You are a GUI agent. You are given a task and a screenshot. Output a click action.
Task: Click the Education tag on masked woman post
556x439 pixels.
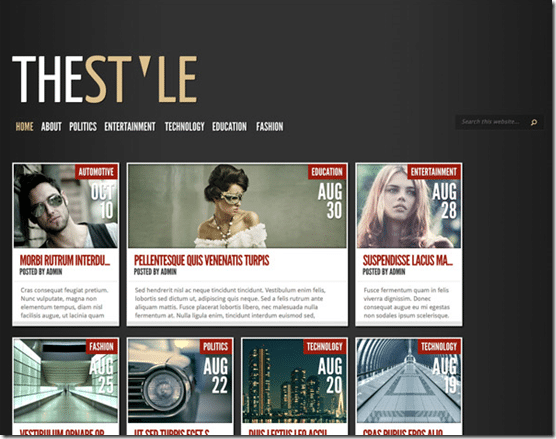coord(327,172)
